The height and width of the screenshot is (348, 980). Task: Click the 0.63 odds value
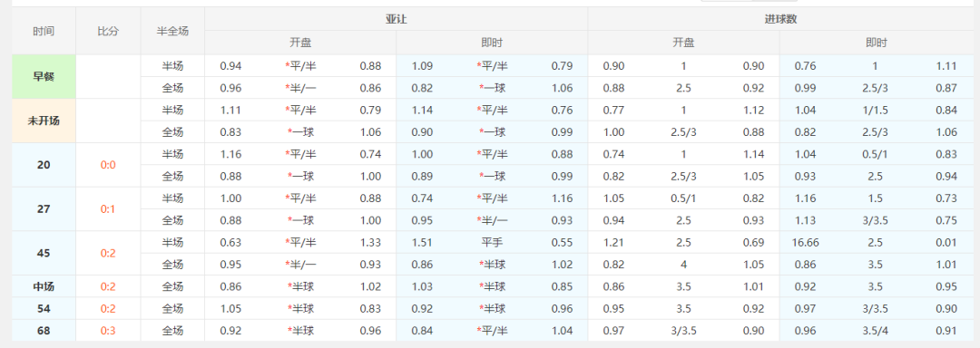click(x=231, y=242)
